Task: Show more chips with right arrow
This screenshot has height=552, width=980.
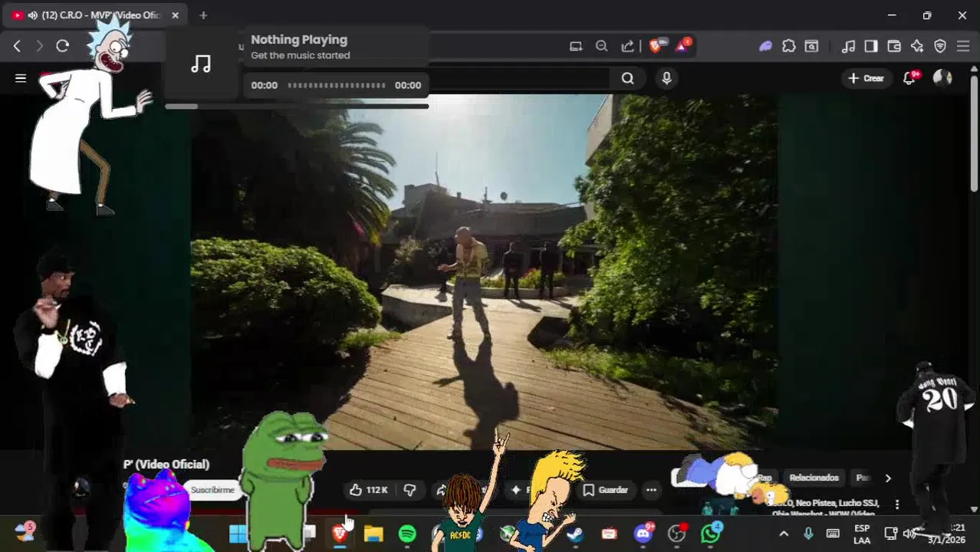Action: pyautogui.click(x=888, y=478)
